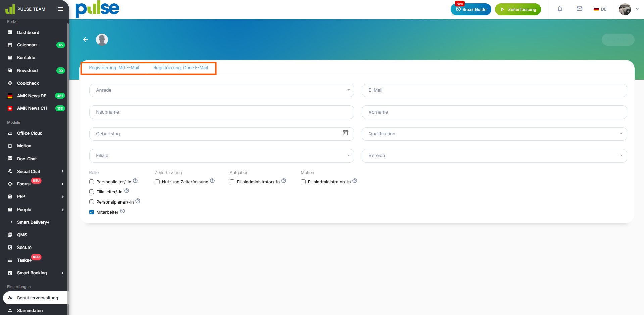
Task: Click the Kontakte sidebar icon
Action: point(10,58)
